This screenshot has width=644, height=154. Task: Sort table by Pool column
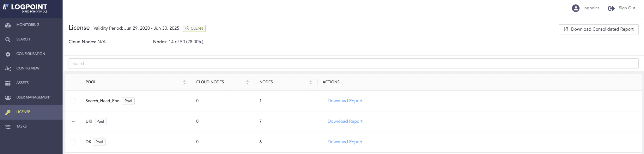pyautogui.click(x=184, y=82)
